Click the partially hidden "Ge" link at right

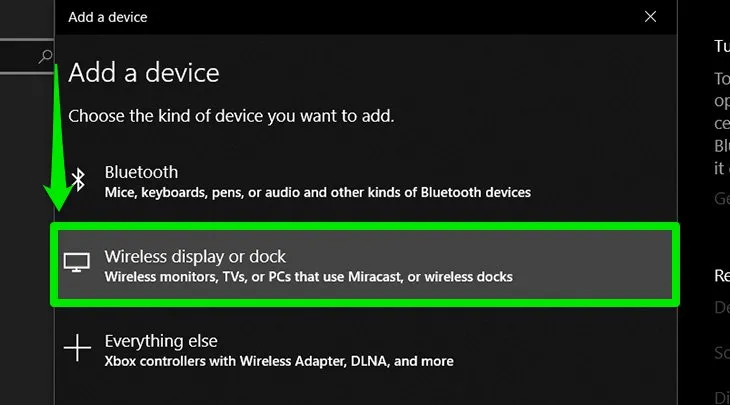click(721, 198)
